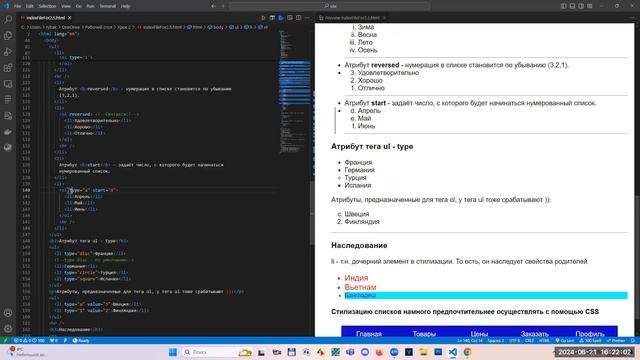Click the Run play icon in the editor toolbar
This screenshot has height=360, width=640.
point(263,18)
